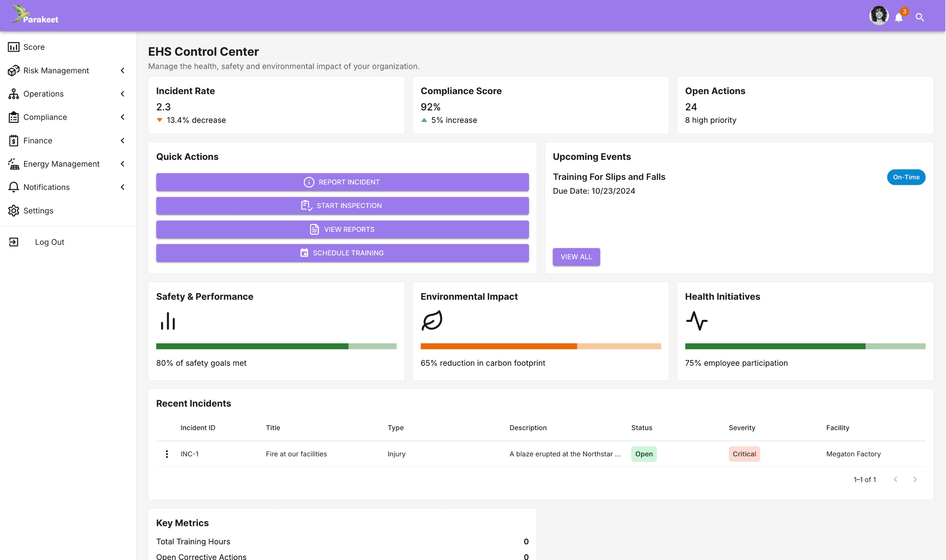Click the View Reports button
This screenshot has width=946, height=560.
click(x=343, y=229)
